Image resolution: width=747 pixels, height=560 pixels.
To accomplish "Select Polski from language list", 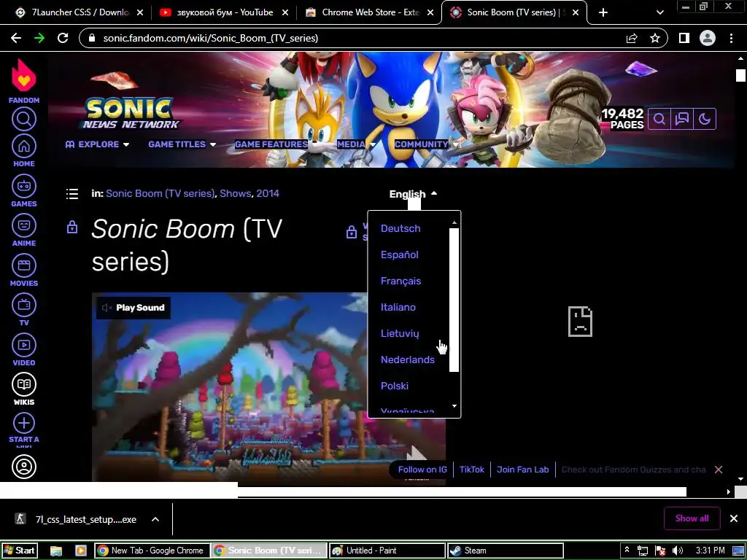I will point(395,386).
